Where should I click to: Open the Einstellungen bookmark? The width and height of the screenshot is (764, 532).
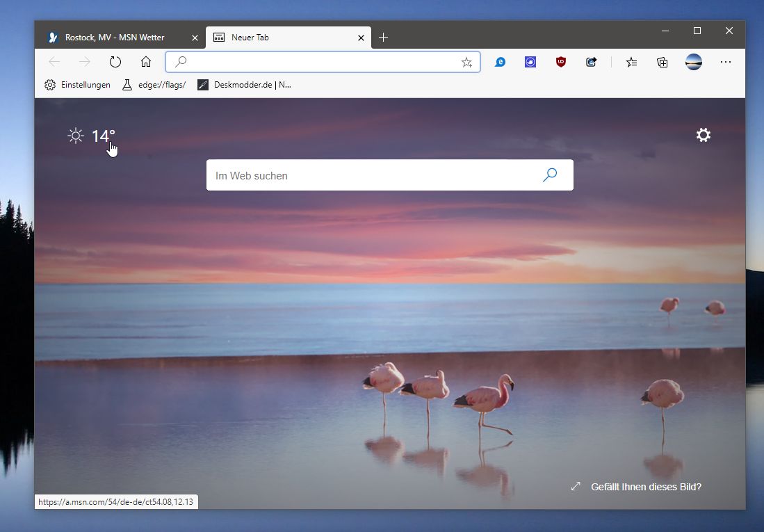pos(77,85)
